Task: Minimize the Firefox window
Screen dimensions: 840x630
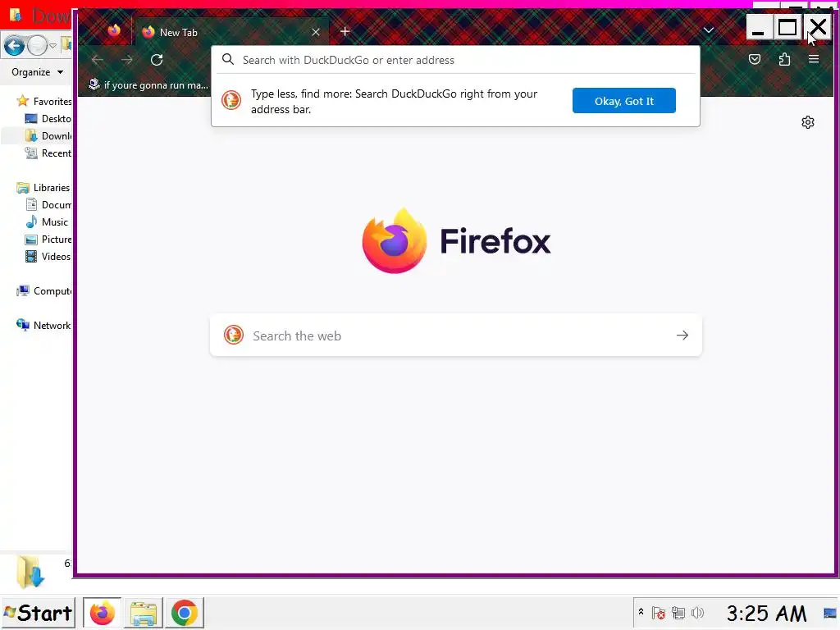Action: pos(757,27)
